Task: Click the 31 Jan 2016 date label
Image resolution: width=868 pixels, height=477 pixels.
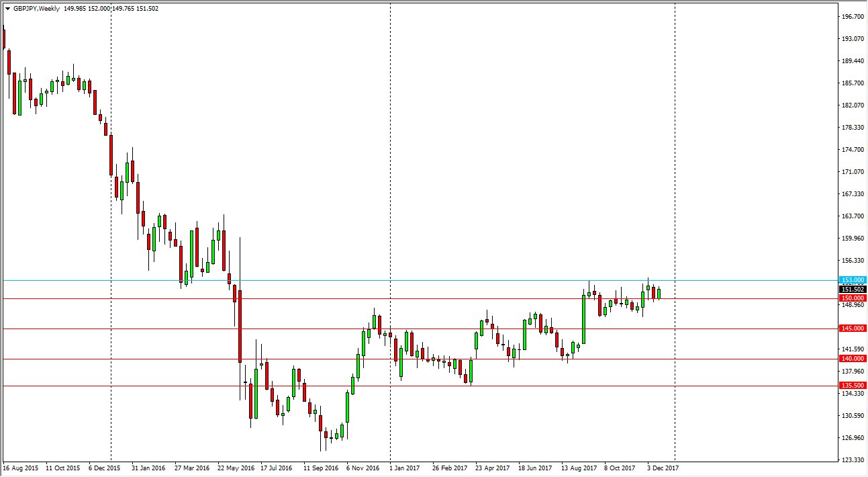Action: coord(148,468)
